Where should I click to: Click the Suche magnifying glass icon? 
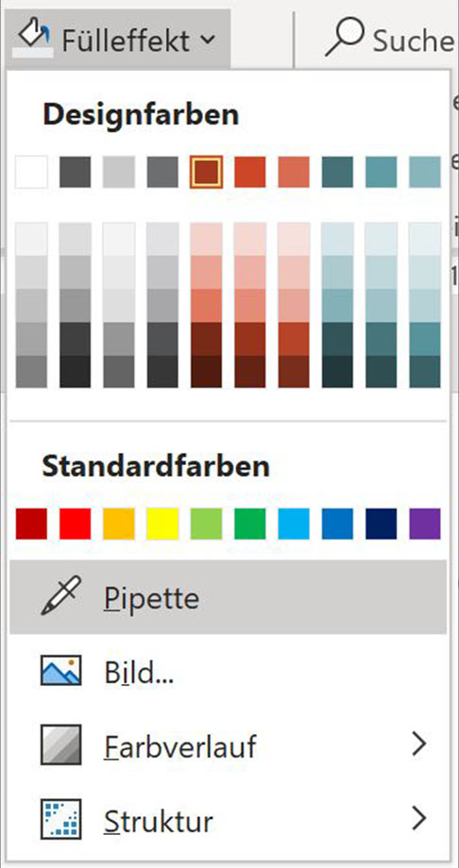[x=344, y=38]
